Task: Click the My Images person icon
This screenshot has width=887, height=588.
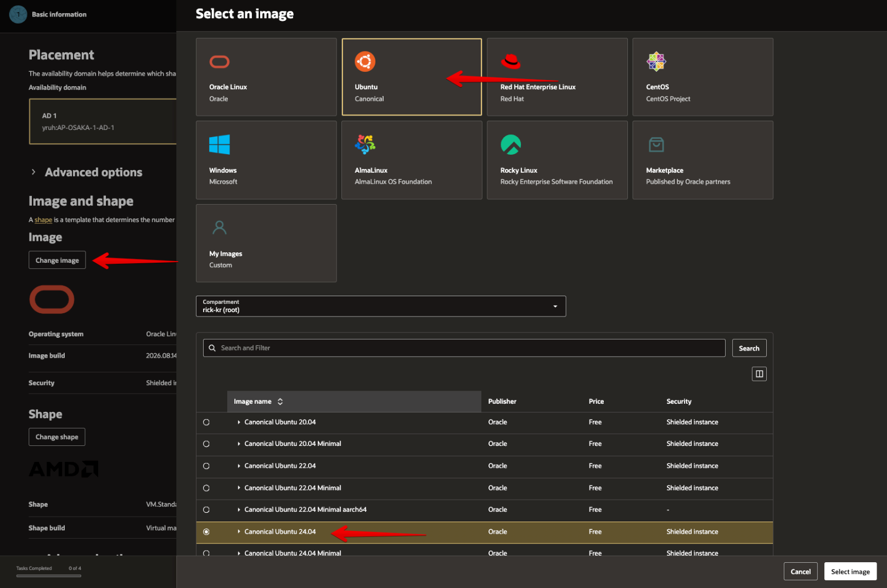Action: 220,227
